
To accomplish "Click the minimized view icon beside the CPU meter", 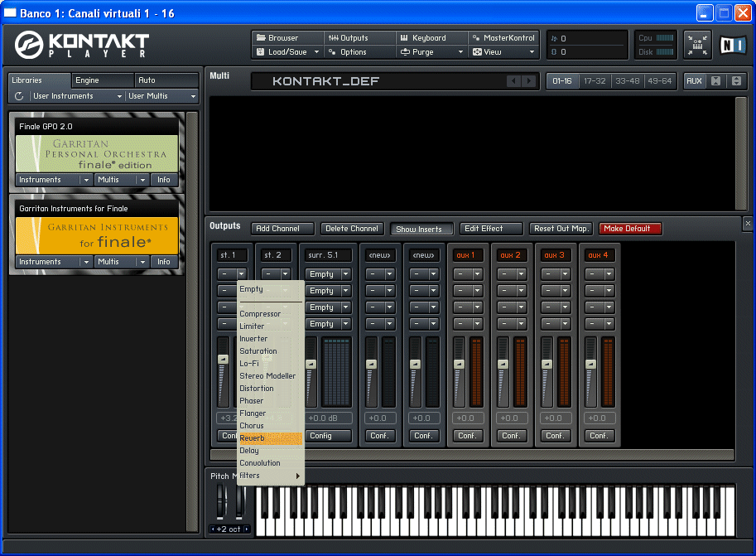I will pyautogui.click(x=697, y=45).
